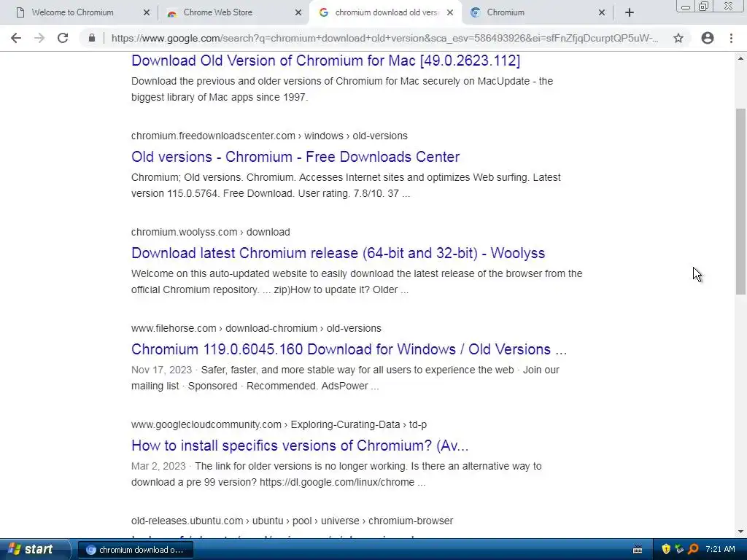Click the vertical scrollbar thumb
Viewport: 747px width, 560px height.
(x=740, y=201)
